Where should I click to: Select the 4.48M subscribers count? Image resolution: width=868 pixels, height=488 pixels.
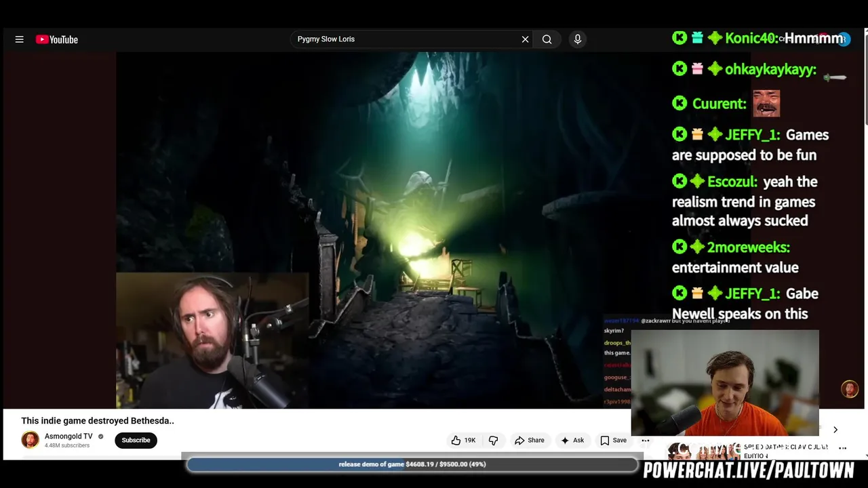tap(67, 445)
